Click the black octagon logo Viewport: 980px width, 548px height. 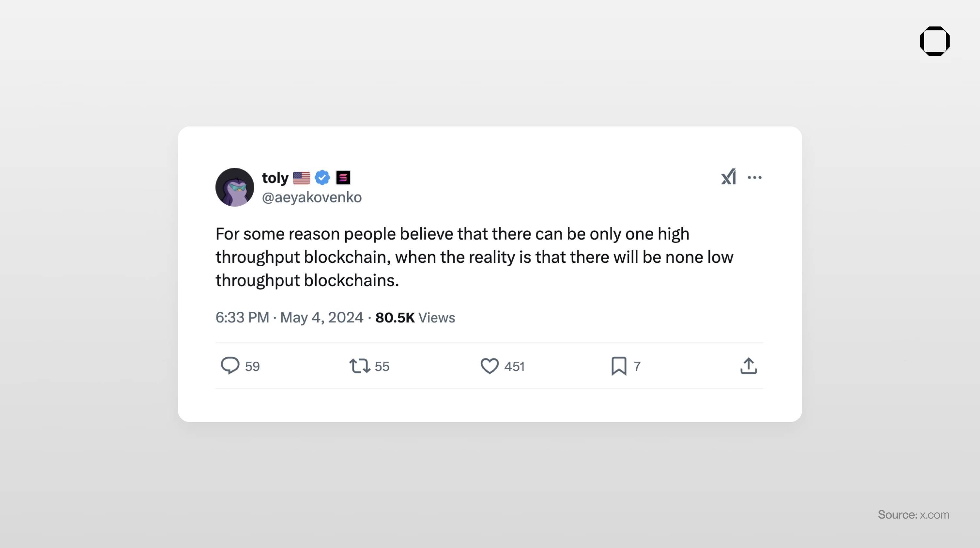click(934, 41)
